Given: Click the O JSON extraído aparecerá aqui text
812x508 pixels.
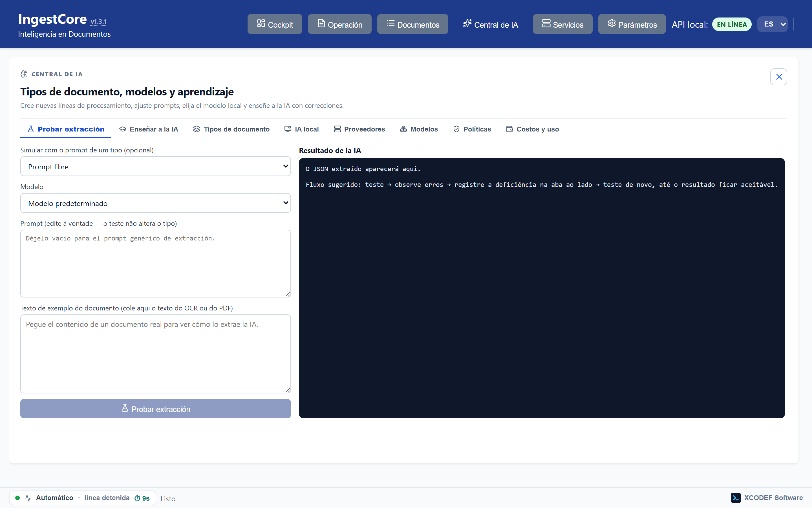Looking at the screenshot, I should 363,169.
